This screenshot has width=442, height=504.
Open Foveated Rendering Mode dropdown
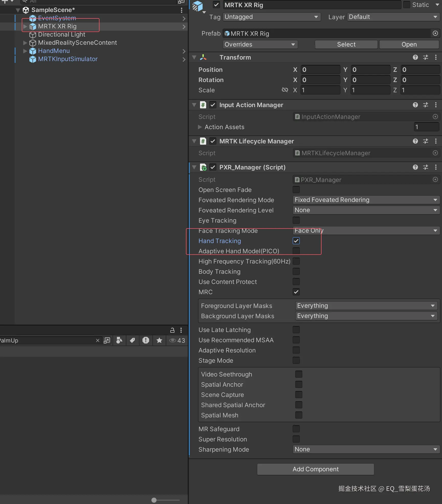coord(366,200)
